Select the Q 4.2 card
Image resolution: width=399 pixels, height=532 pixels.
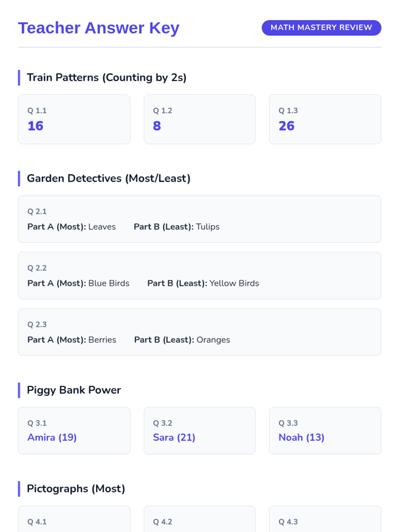pos(199,519)
